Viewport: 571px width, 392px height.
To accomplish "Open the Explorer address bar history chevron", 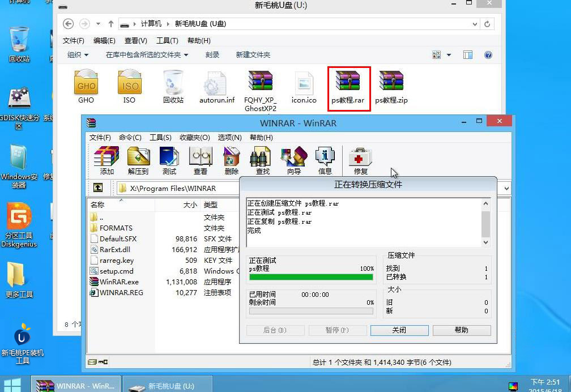I will click(475, 24).
